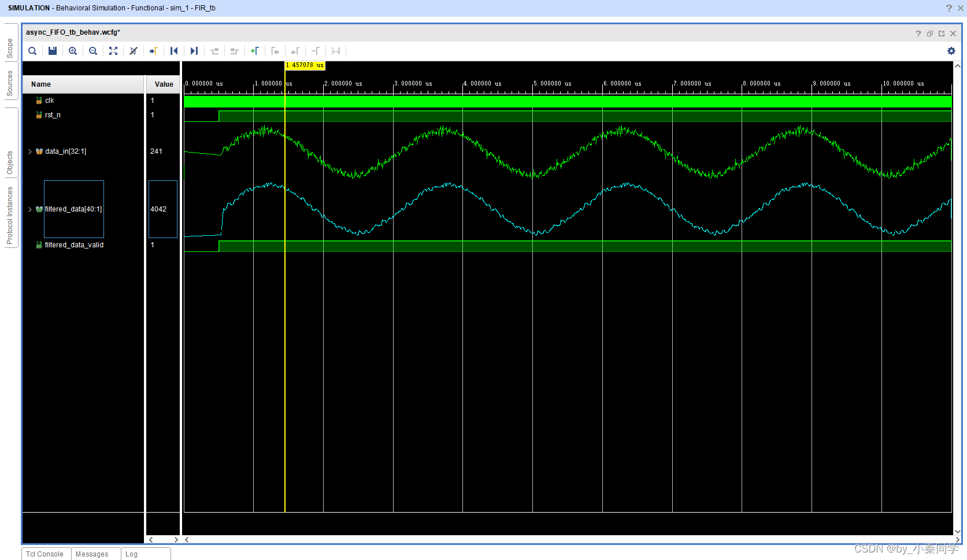Click waveform vertical scrollbar up arrow

pyautogui.click(x=957, y=65)
